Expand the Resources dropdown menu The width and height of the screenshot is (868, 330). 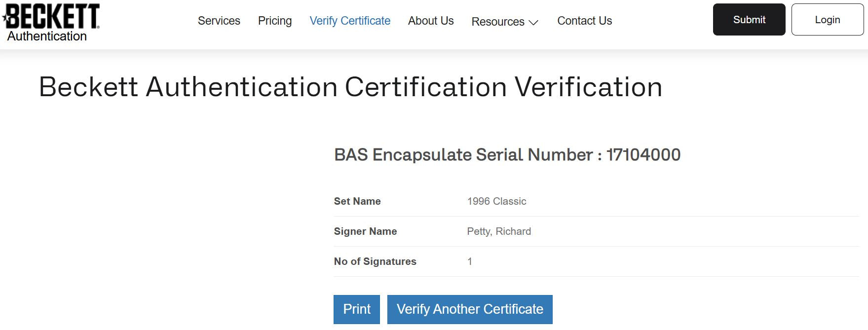pos(505,22)
